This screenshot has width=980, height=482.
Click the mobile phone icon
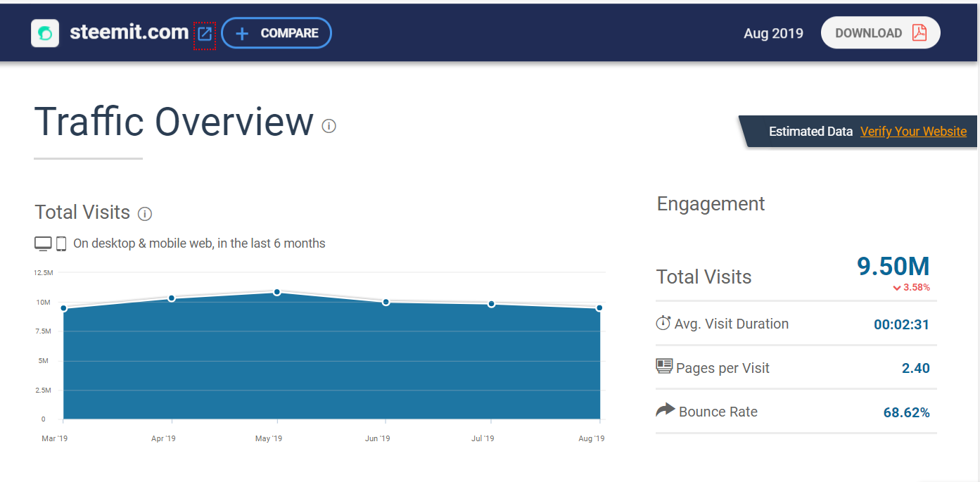(61, 243)
